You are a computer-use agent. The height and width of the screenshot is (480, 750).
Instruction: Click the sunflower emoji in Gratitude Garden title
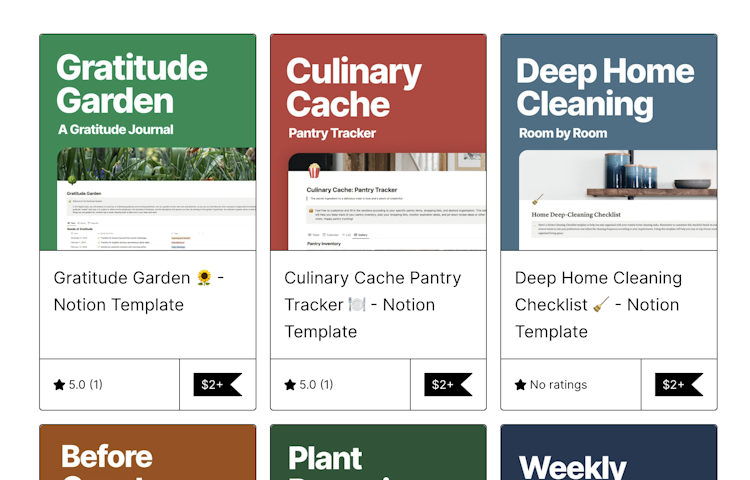coord(204,278)
